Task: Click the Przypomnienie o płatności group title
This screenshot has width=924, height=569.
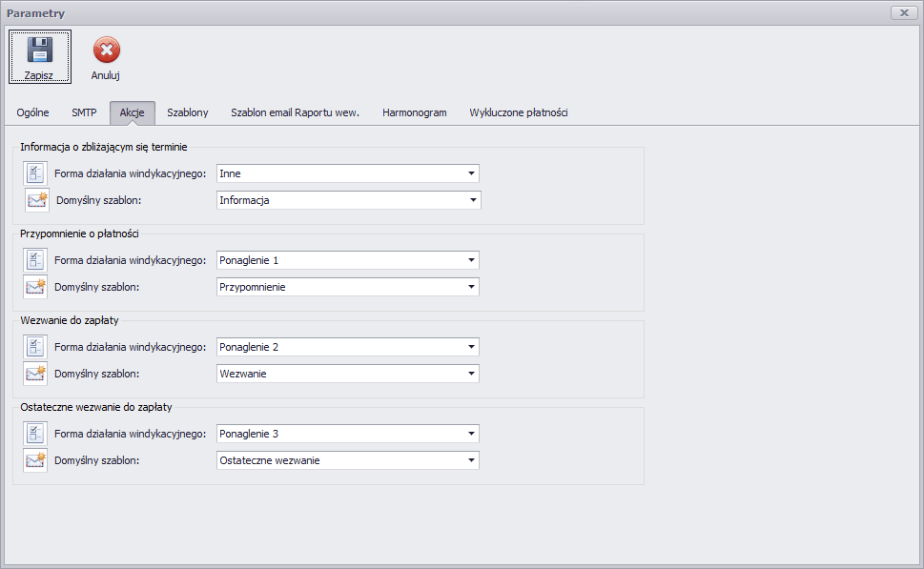Action: pyautogui.click(x=79, y=234)
